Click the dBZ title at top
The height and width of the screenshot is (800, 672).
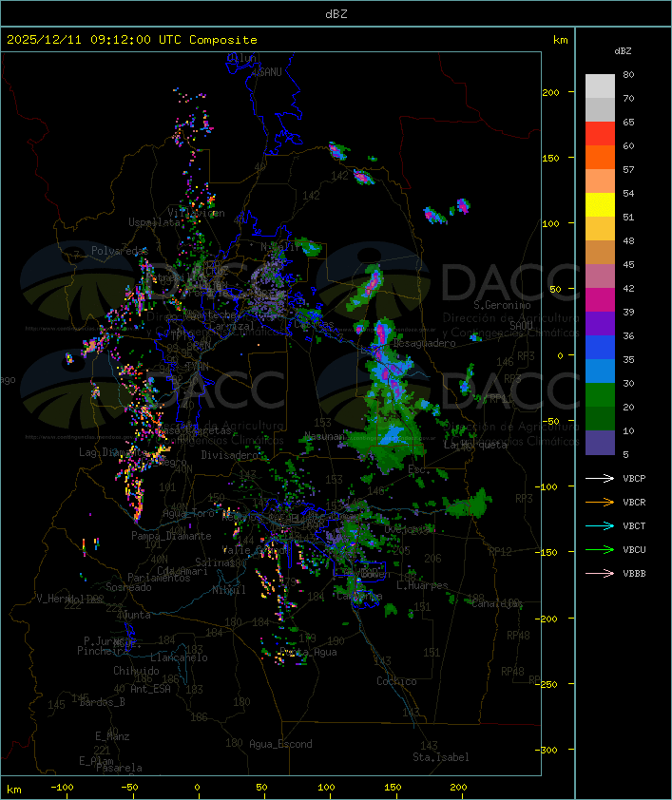click(336, 13)
